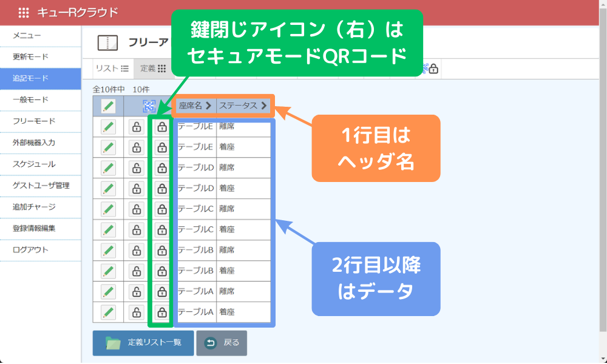Open unlocked-padlock QR for テーブルD 離席 row

click(x=136, y=168)
